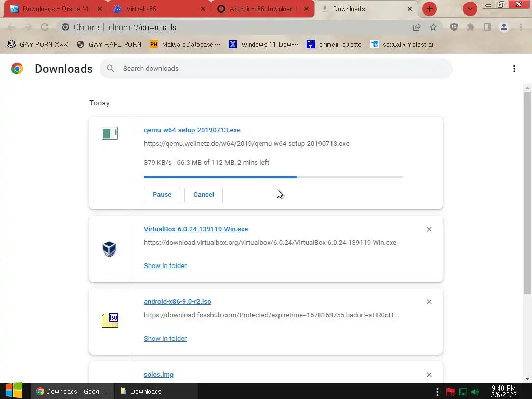Image resolution: width=532 pixels, height=399 pixels.
Task: Open a new tab with plus button
Action: pyautogui.click(x=430, y=9)
